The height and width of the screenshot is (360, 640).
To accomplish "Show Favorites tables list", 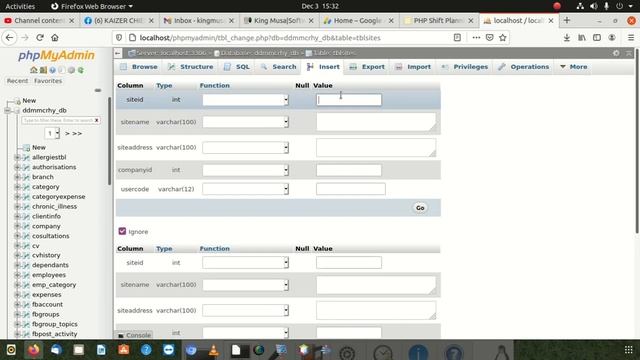I will (x=48, y=81).
